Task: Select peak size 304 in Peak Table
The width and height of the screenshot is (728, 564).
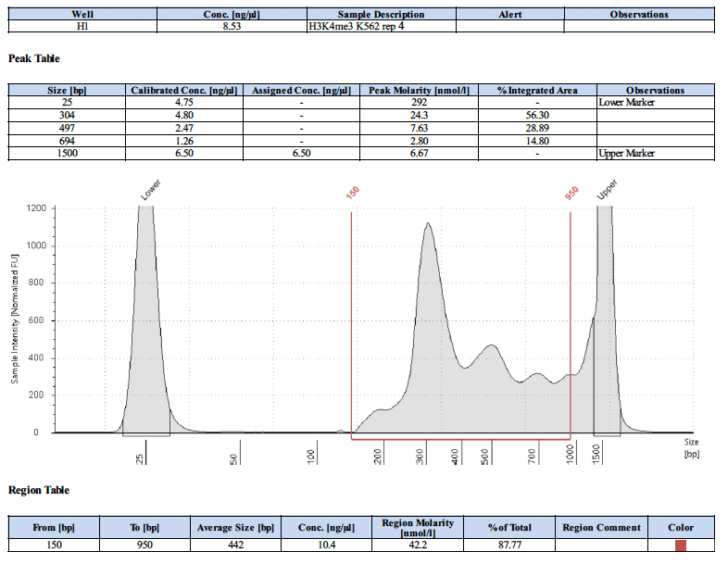Action: pyautogui.click(x=67, y=115)
